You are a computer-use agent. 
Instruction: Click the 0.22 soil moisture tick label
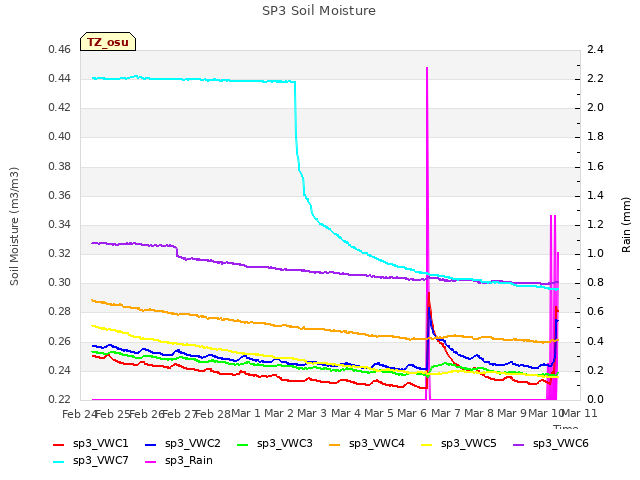[60, 399]
